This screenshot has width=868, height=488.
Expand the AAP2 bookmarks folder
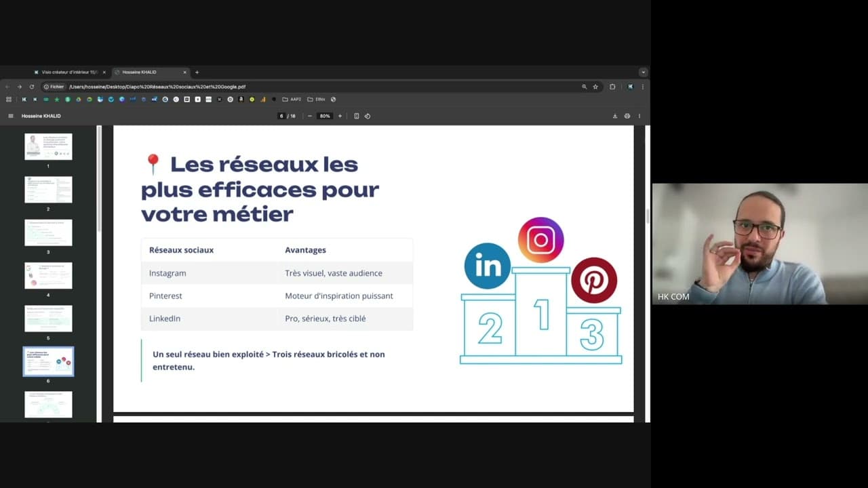point(291,99)
